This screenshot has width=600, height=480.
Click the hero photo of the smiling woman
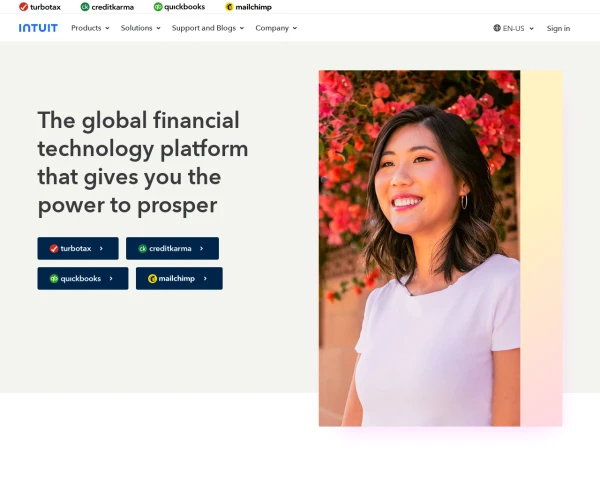(x=419, y=248)
